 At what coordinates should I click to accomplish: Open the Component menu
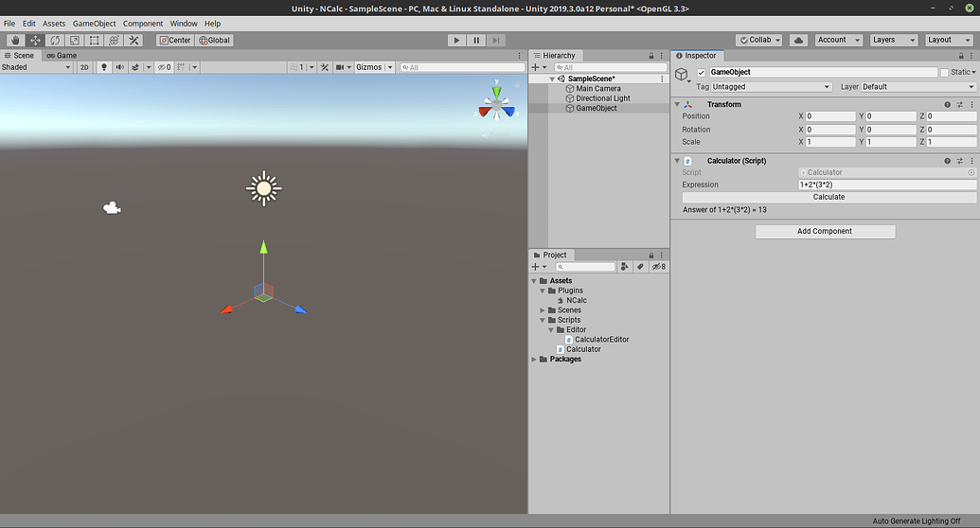click(142, 24)
